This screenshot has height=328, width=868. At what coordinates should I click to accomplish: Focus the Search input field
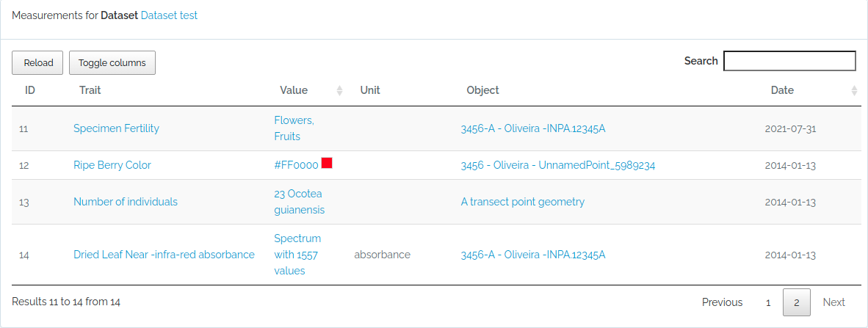pos(790,61)
